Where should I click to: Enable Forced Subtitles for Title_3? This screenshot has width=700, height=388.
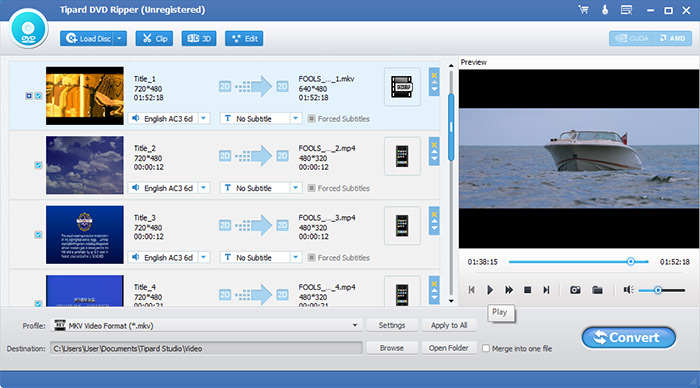312,257
